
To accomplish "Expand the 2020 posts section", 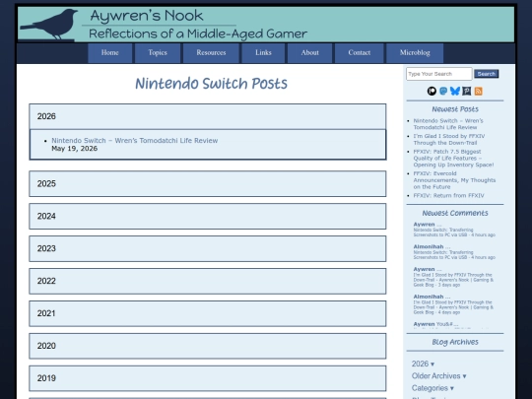I will tap(208, 346).
